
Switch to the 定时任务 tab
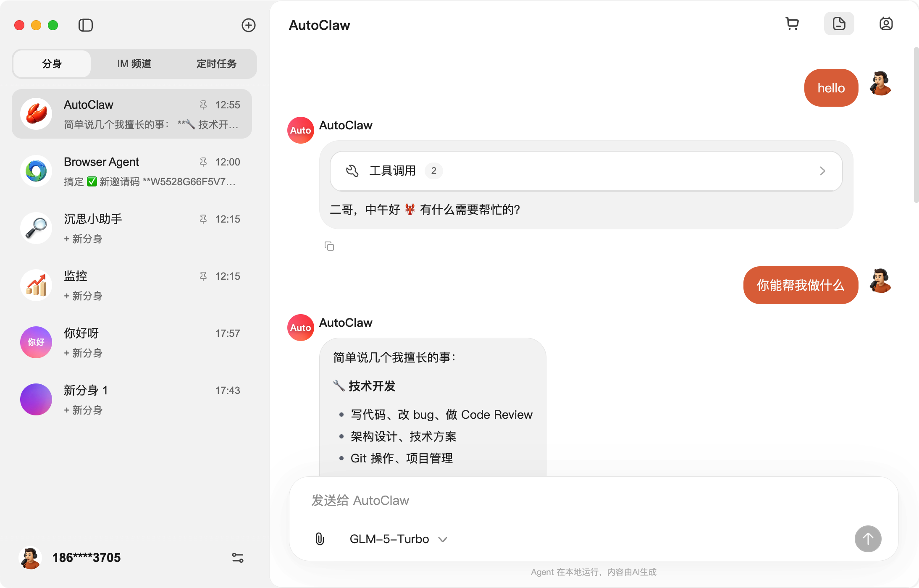[216, 64]
